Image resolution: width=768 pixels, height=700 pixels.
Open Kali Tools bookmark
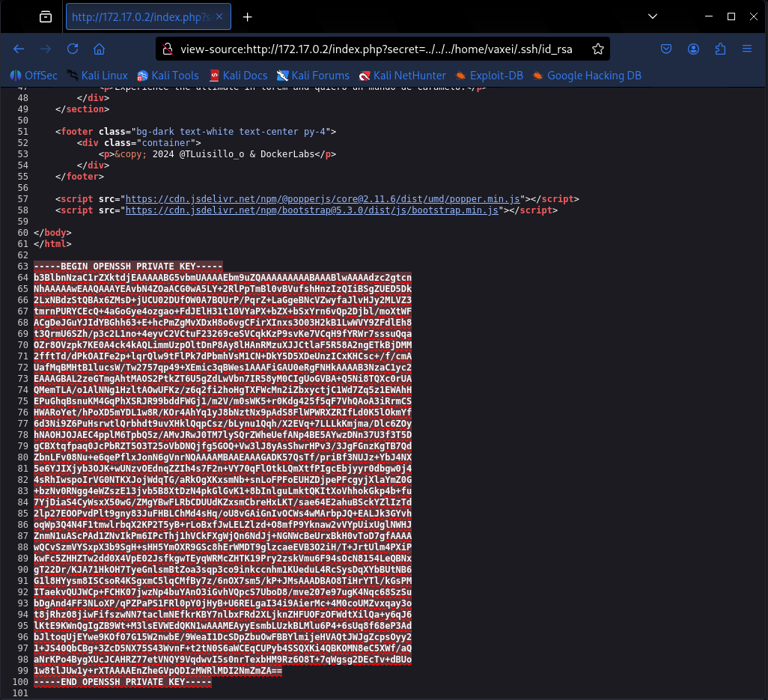[x=168, y=76]
